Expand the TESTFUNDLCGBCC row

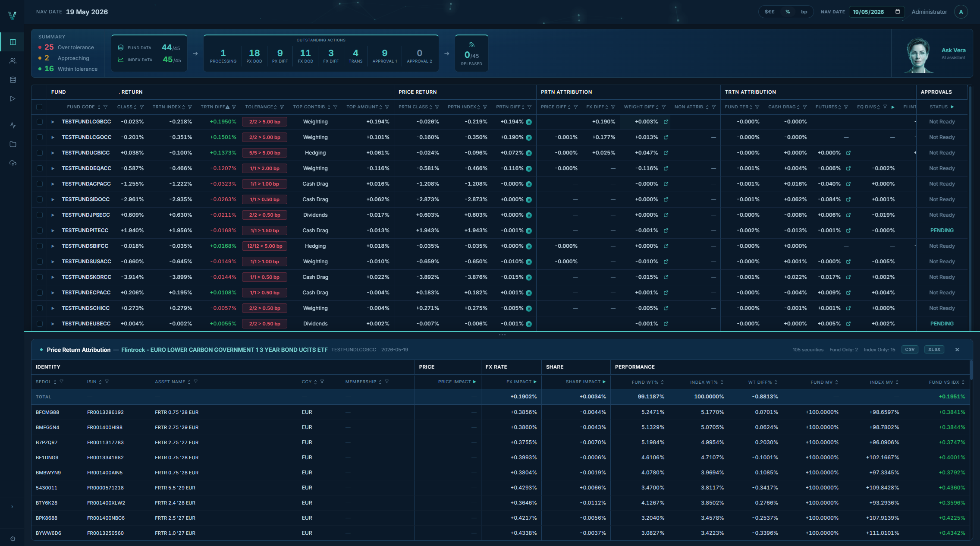coord(53,122)
